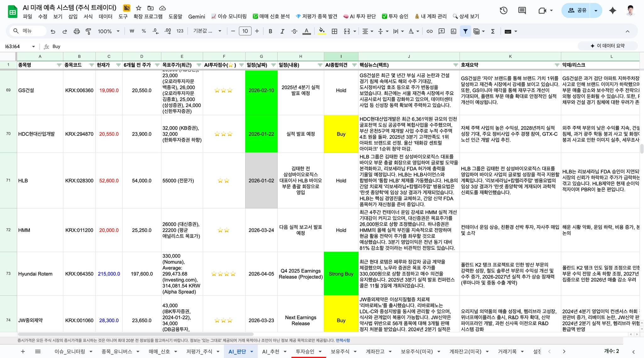Click the 면책사항 disclaimer link

(342, 340)
